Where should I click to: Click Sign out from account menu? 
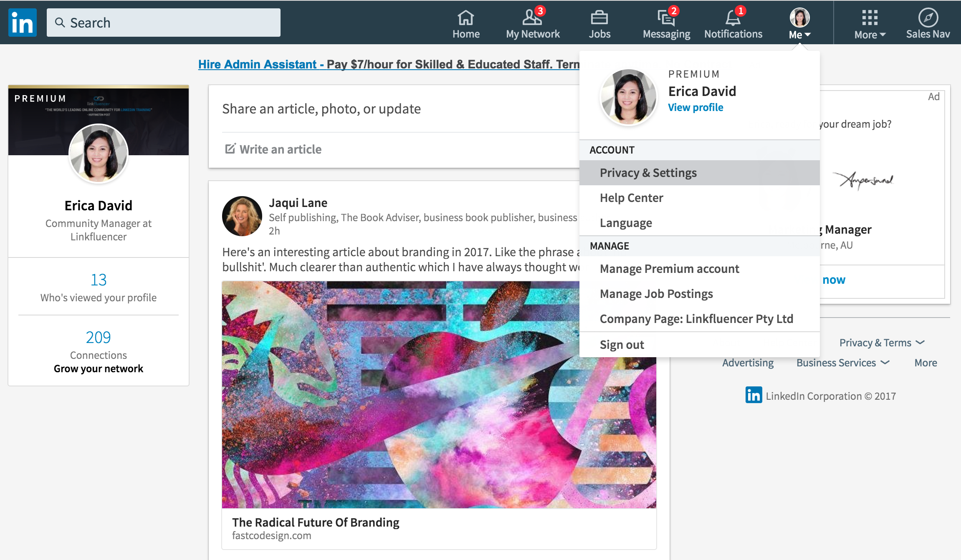621,345
